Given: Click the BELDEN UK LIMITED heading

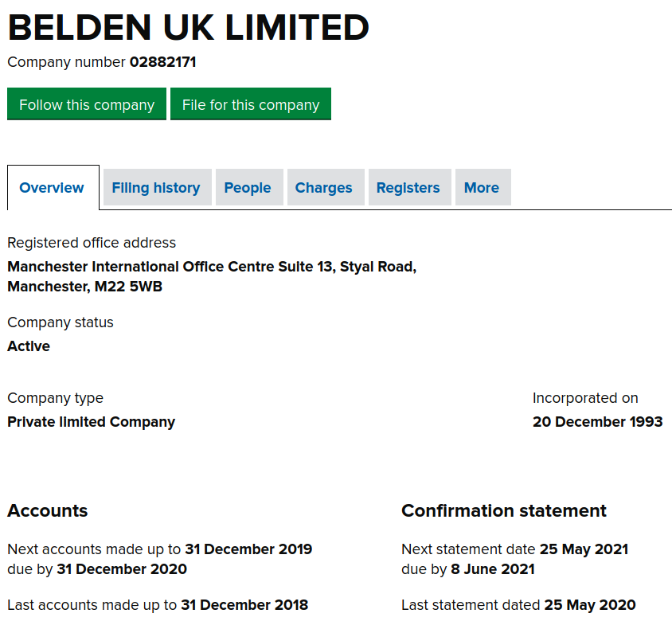Looking at the screenshot, I should [x=188, y=29].
